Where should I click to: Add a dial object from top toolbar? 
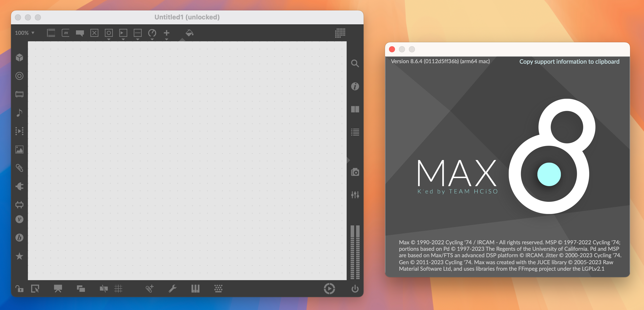(x=152, y=33)
